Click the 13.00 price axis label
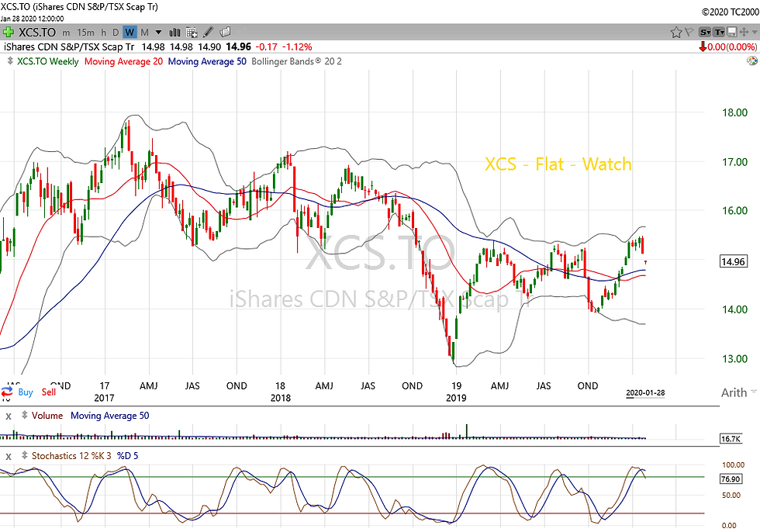Screen dimensions: 760x532 click(x=735, y=358)
